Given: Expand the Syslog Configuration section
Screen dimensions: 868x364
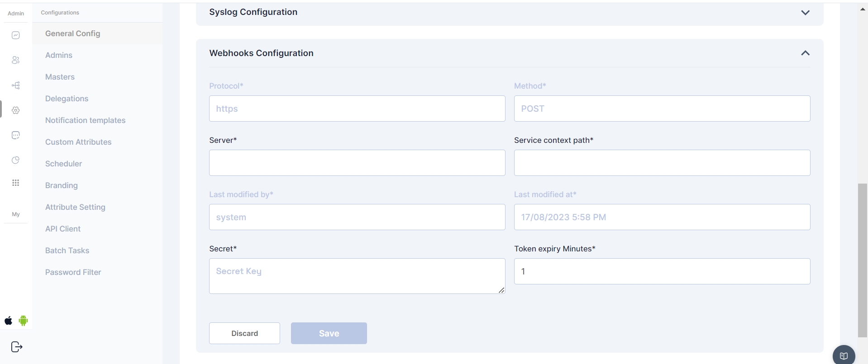Looking at the screenshot, I should click(x=805, y=13).
